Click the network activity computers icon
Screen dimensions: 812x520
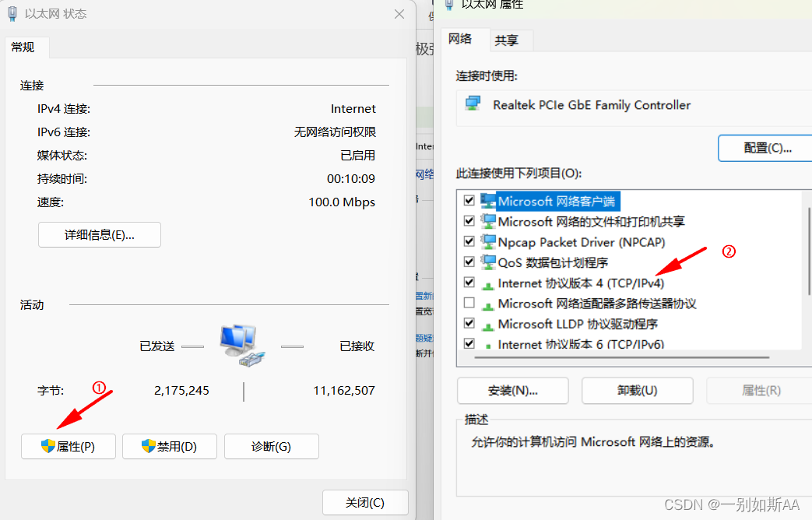[242, 346]
